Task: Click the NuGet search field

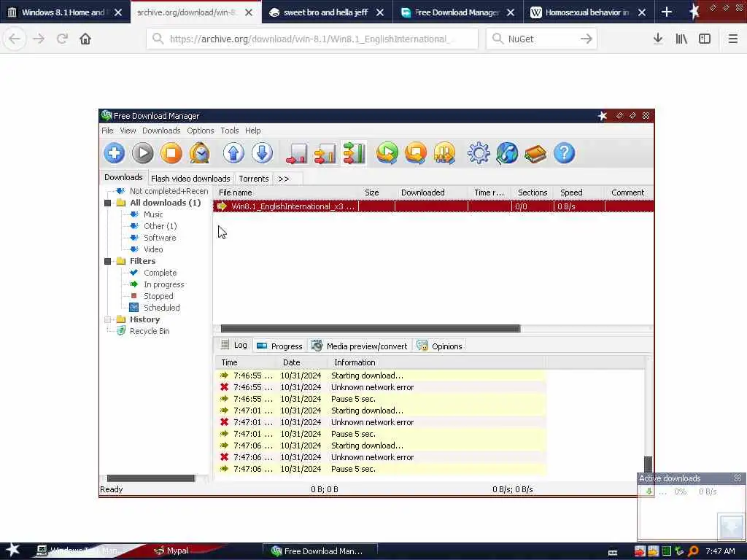Action: [x=541, y=39]
